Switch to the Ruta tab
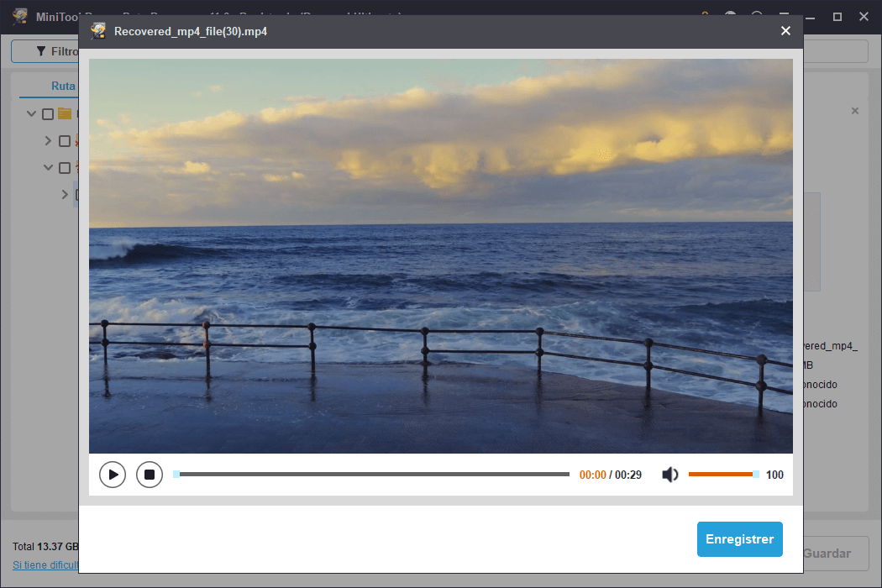This screenshot has height=588, width=882. (x=63, y=86)
